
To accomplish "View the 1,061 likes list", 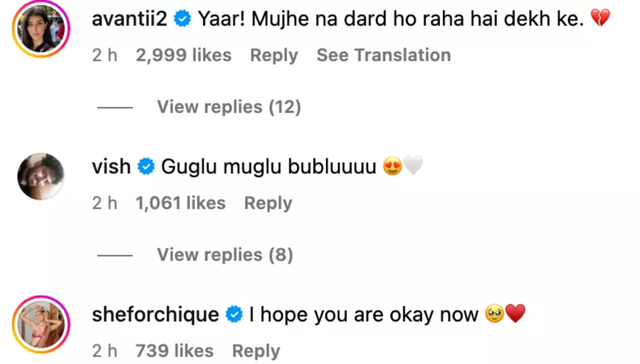I will pos(180,203).
